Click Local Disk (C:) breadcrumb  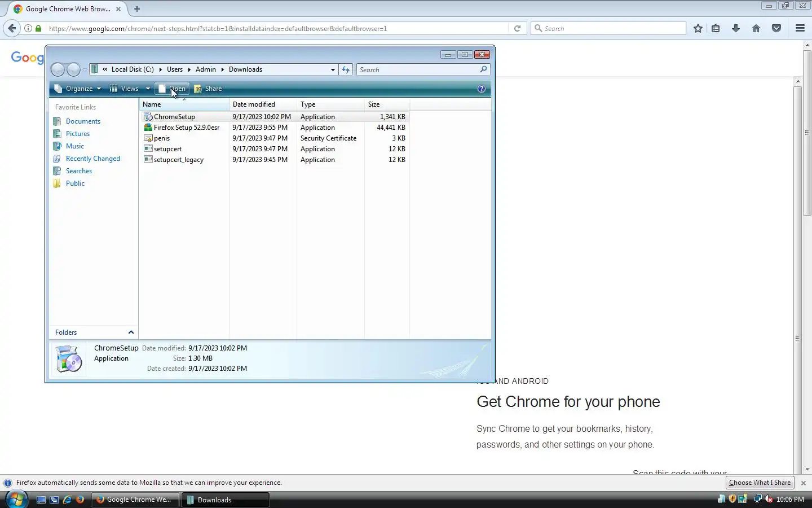pyautogui.click(x=133, y=69)
